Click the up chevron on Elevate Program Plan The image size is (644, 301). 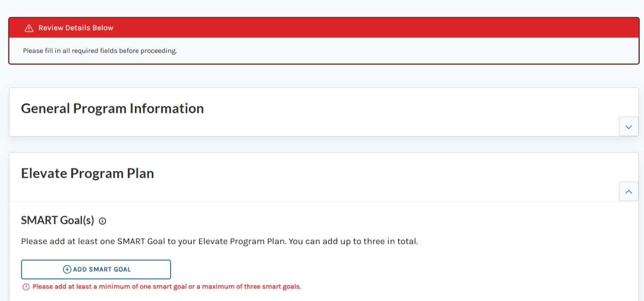coord(628,191)
